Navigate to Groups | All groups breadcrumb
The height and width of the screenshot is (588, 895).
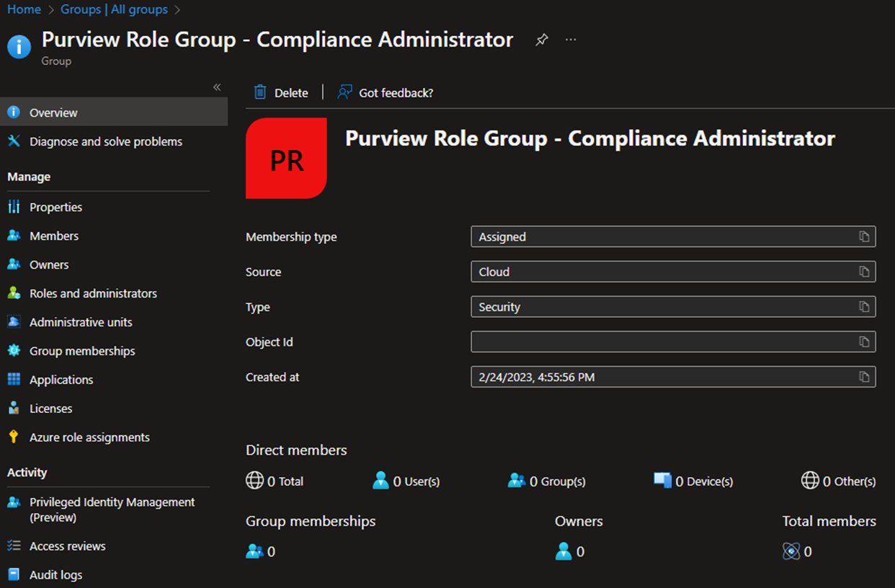(114, 9)
